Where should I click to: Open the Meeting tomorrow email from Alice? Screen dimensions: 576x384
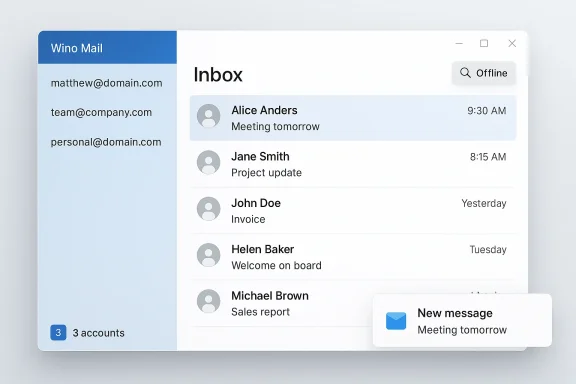(x=353, y=118)
